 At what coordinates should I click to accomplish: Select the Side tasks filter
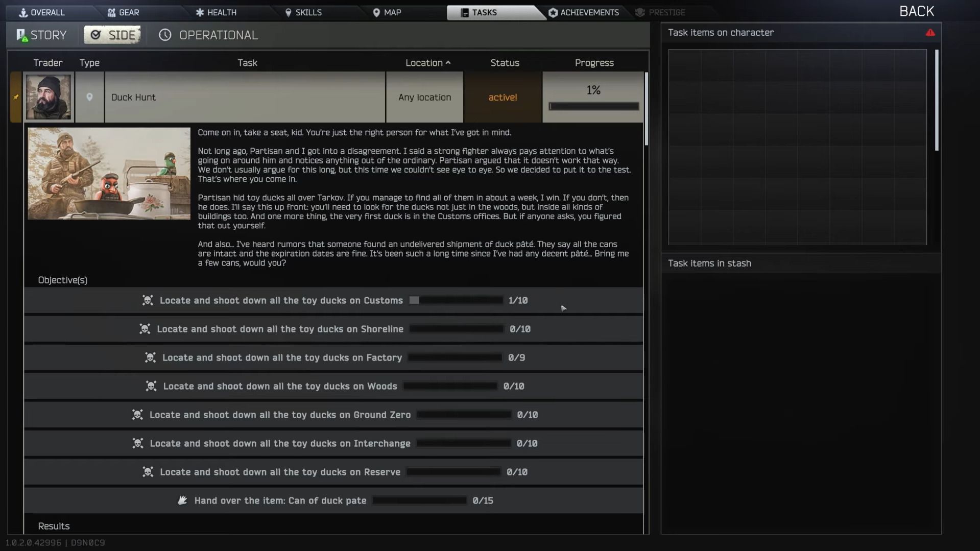112,35
